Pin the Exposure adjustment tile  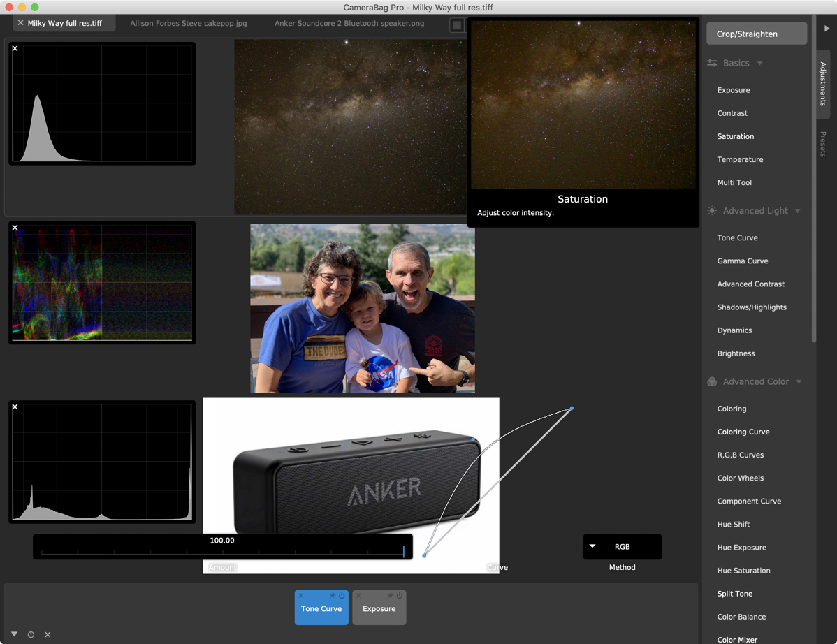(390, 596)
